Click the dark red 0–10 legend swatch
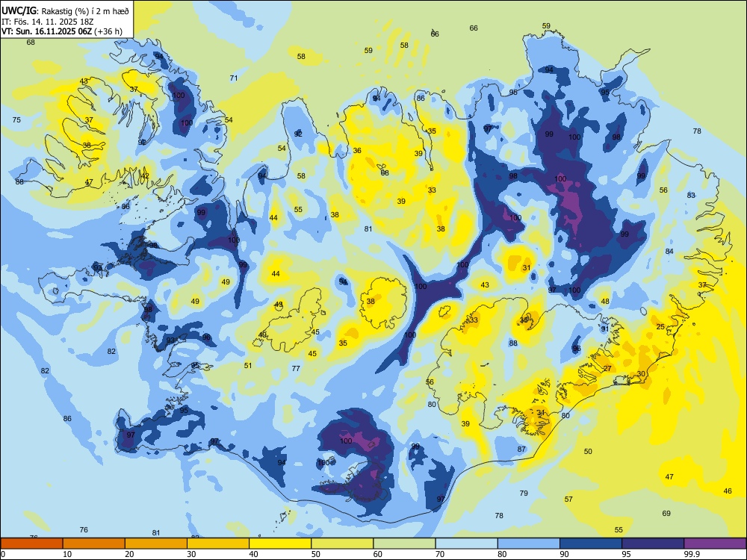747x560 pixels. (x=31, y=544)
